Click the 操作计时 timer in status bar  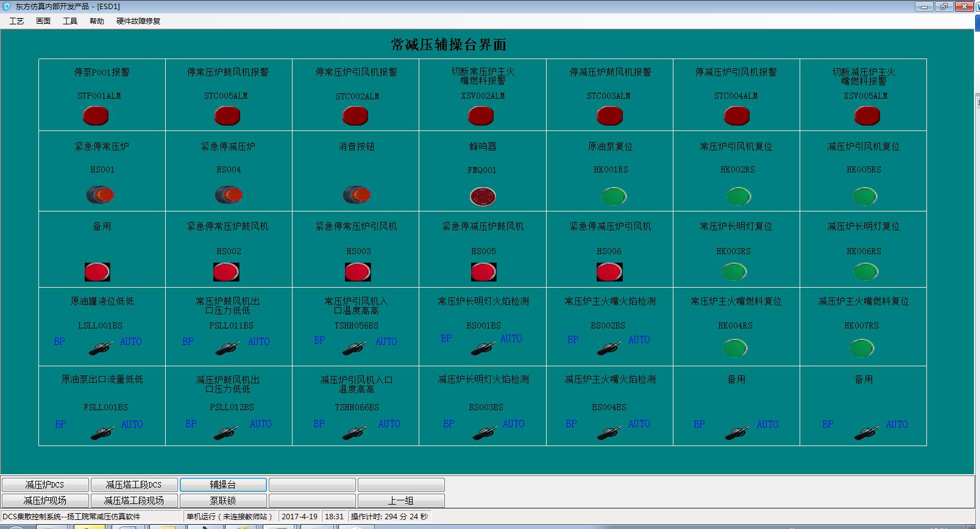[390, 516]
